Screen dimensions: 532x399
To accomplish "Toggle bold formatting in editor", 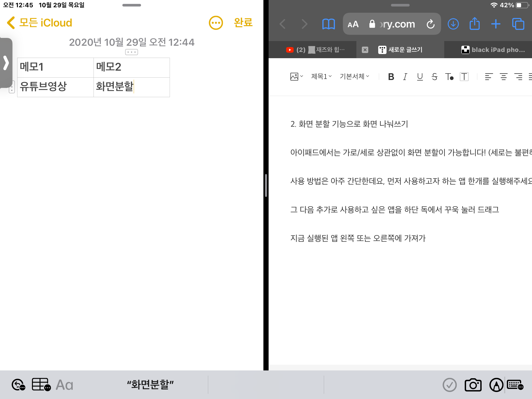I will (x=391, y=77).
